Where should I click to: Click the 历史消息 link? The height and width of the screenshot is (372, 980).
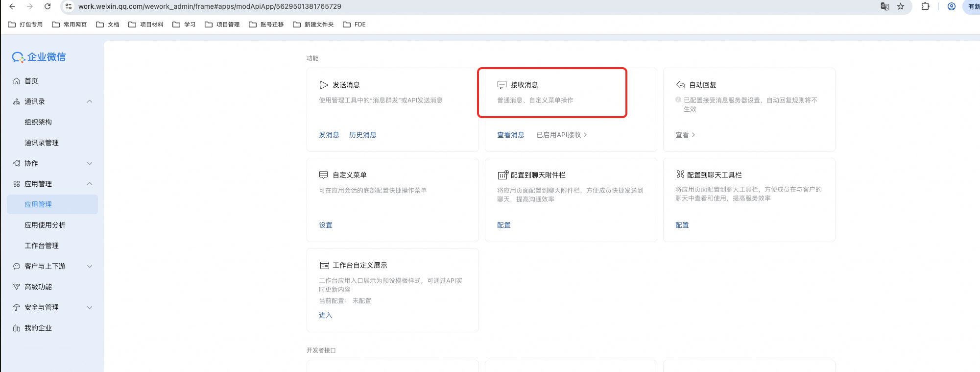pyautogui.click(x=363, y=135)
